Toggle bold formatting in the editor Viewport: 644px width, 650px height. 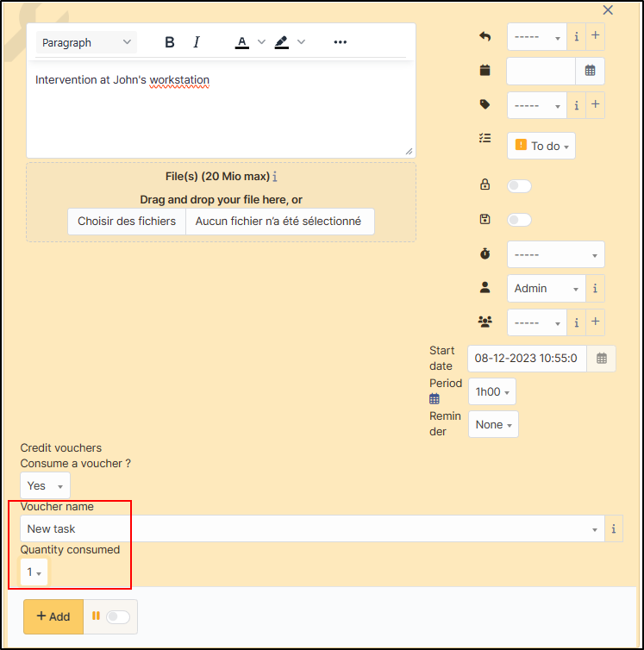[170, 42]
